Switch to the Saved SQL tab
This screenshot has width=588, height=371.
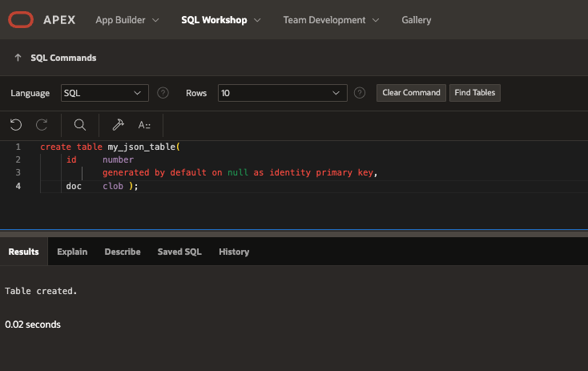pyautogui.click(x=179, y=252)
